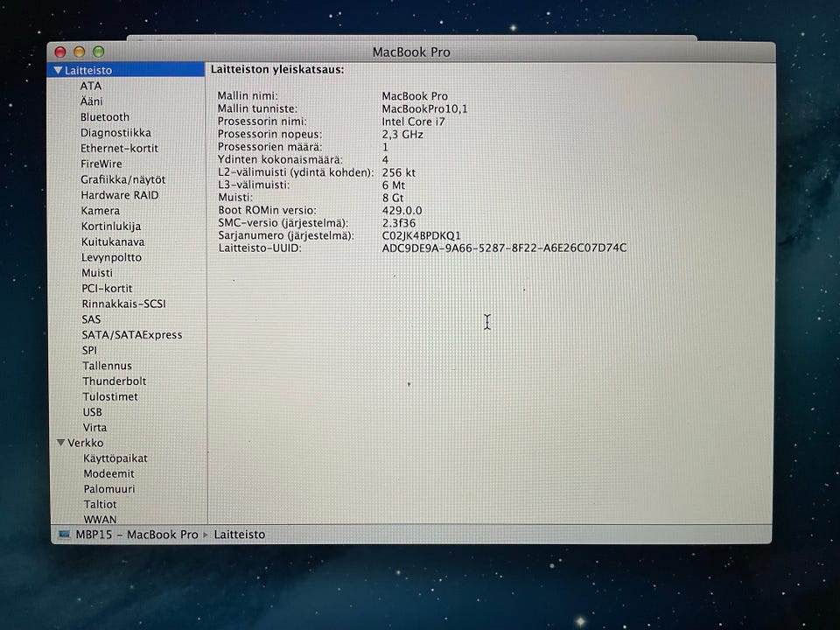The image size is (840, 630).
Task: Click the Laitteiston yleiskatsaus heading
Action: click(277, 70)
